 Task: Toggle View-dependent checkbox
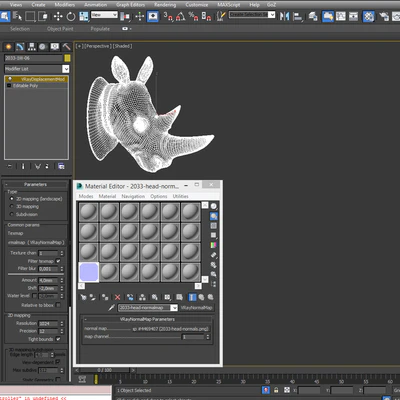click(x=58, y=362)
